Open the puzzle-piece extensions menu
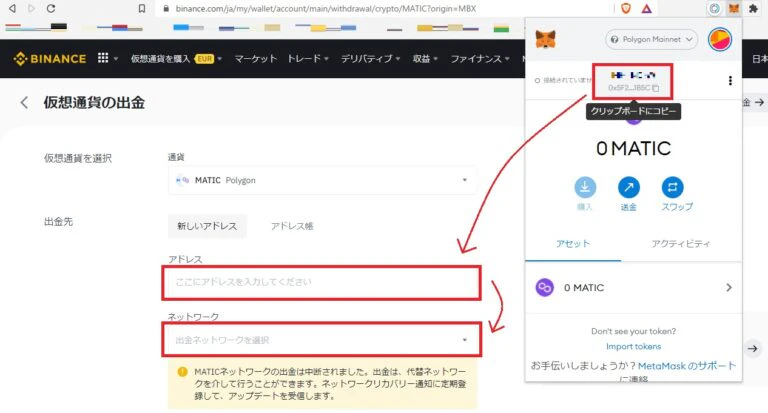 753,8
